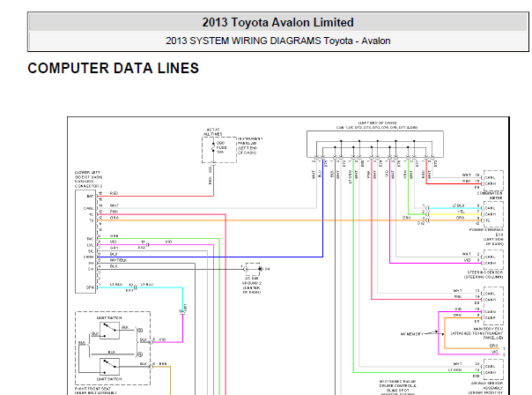532x395 pixels.
Task: Click the upper "LIMIT SWITCH" label
Action: (109, 318)
